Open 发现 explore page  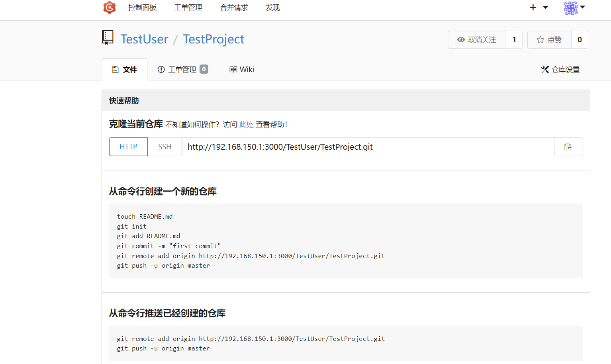pyautogui.click(x=273, y=8)
